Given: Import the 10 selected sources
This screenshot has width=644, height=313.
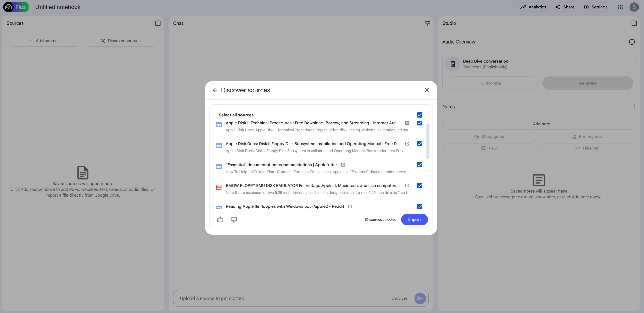Looking at the screenshot, I should 414,220.
